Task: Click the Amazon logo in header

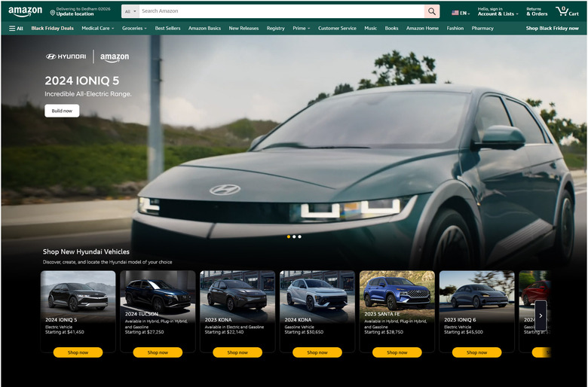Action: coord(25,11)
